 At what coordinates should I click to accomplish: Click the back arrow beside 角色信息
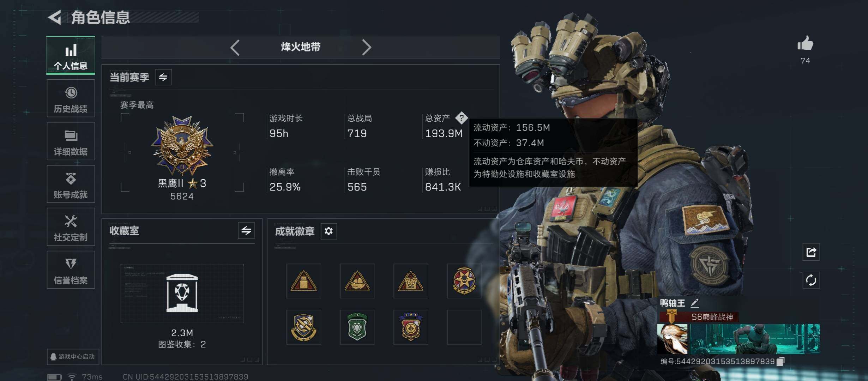click(x=55, y=17)
